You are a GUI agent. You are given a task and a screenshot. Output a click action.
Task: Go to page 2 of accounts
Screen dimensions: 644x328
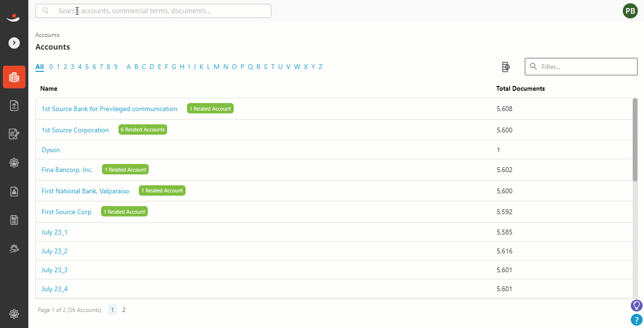[124, 310]
